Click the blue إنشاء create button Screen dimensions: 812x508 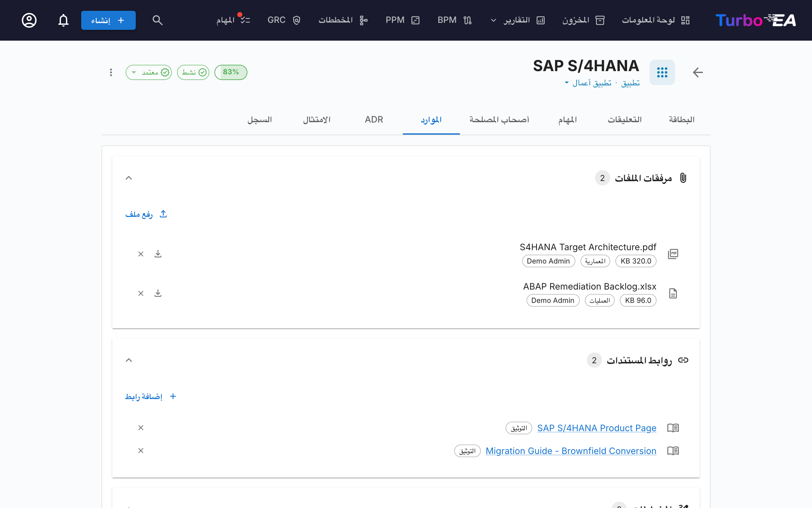coord(108,20)
